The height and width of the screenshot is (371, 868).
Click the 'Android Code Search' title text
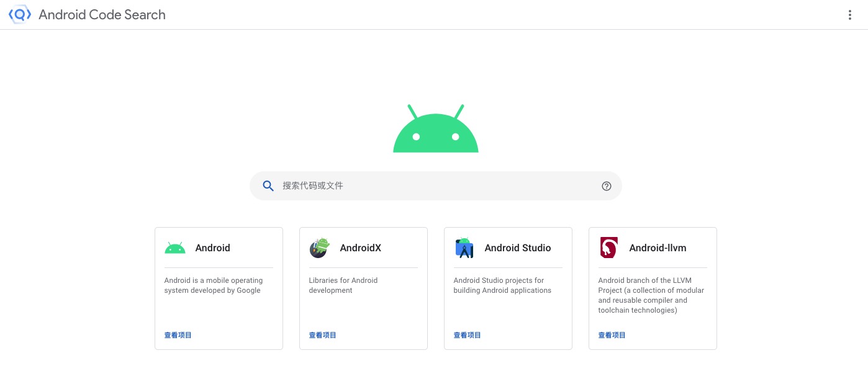102,14
